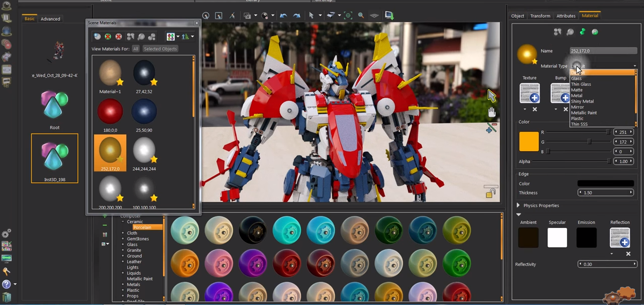Click the green sphere icon in Material tab
644x305 pixels.
click(x=595, y=32)
